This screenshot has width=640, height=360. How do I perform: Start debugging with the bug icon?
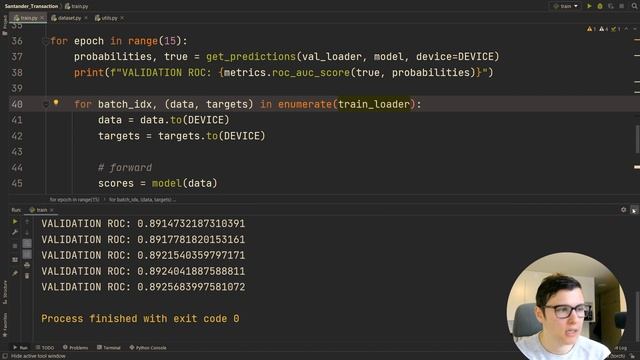600,6
